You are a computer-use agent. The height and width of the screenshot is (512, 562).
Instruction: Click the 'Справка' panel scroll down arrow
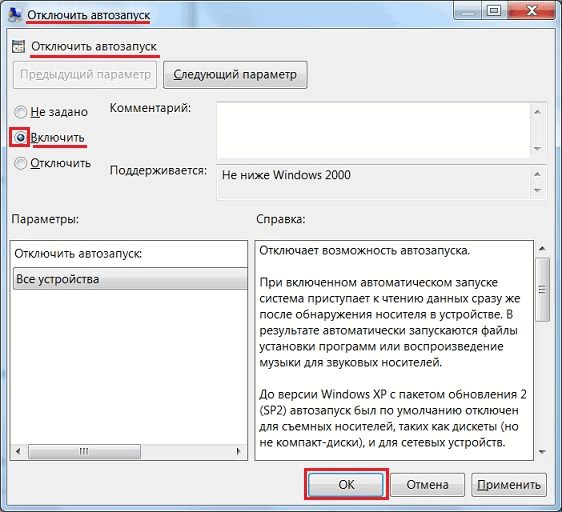pyautogui.click(x=542, y=452)
